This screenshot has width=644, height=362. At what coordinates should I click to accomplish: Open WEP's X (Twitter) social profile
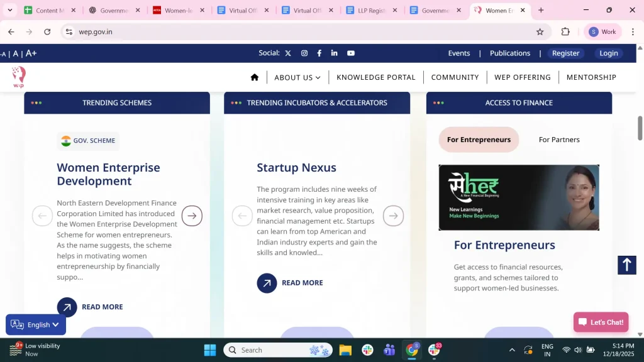point(288,53)
